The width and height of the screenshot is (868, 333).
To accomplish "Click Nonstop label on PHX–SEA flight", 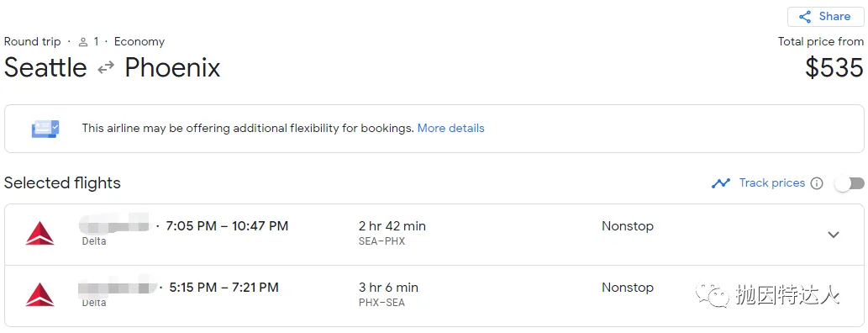I will (x=628, y=288).
